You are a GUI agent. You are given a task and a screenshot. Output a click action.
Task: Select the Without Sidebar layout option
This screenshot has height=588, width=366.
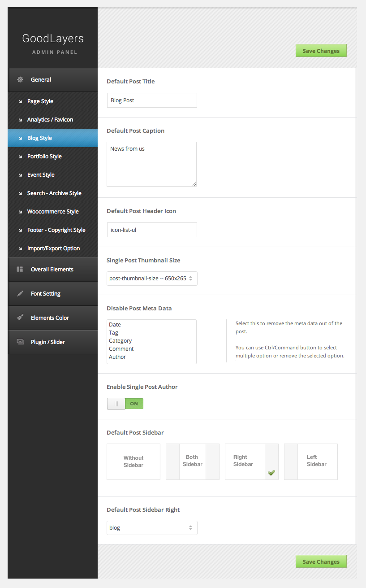point(133,462)
